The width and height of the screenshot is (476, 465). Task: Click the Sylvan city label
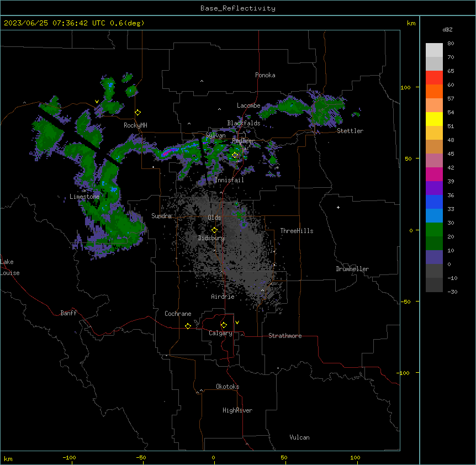pyautogui.click(x=215, y=135)
